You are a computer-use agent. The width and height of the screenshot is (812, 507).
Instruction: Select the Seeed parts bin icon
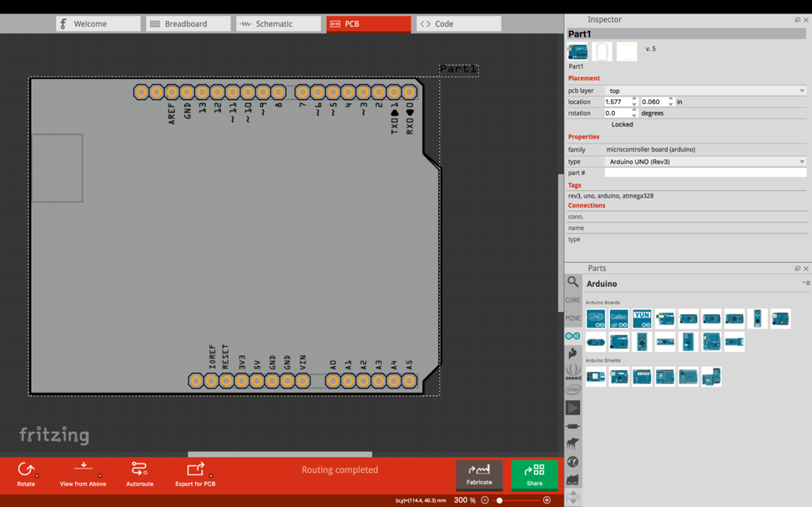coord(572,371)
